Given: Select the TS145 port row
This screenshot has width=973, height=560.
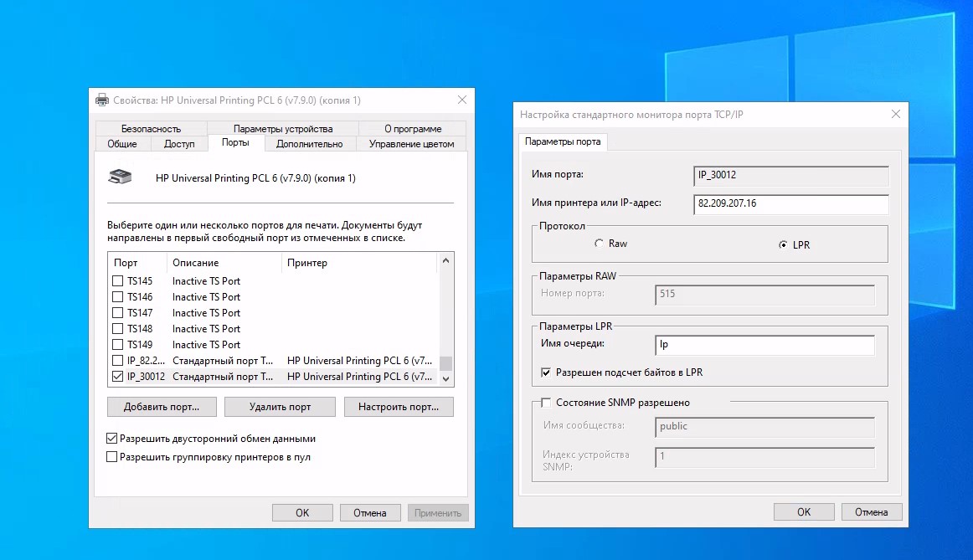Looking at the screenshot, I should [274, 281].
